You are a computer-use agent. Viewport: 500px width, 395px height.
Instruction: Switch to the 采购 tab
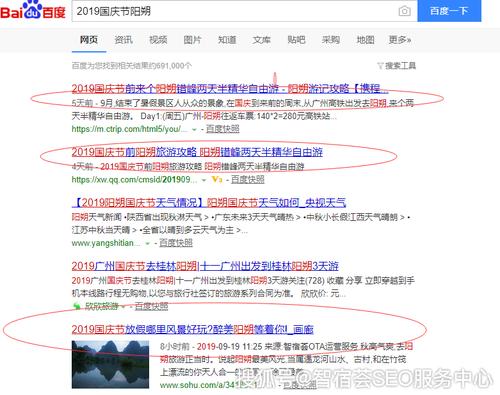331,40
